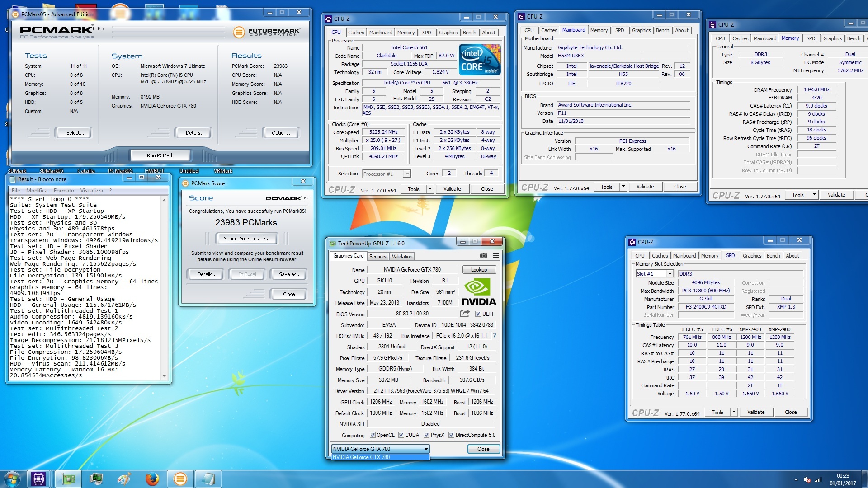Click the VRMark desktop shortcut
Viewport: 868px width, 488px height.
(x=223, y=170)
